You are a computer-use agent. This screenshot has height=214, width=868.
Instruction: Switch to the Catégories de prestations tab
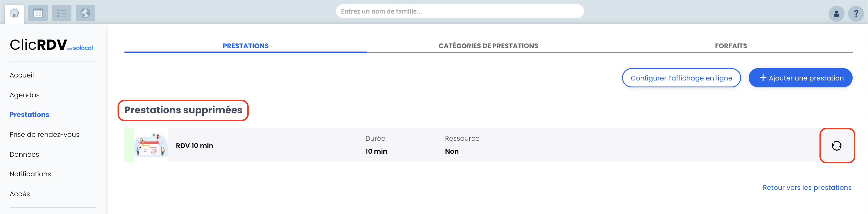(488, 46)
